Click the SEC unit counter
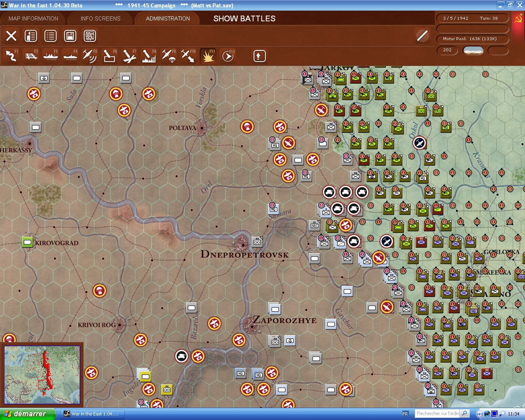Viewport: 525px width, 420px height. tap(315, 225)
